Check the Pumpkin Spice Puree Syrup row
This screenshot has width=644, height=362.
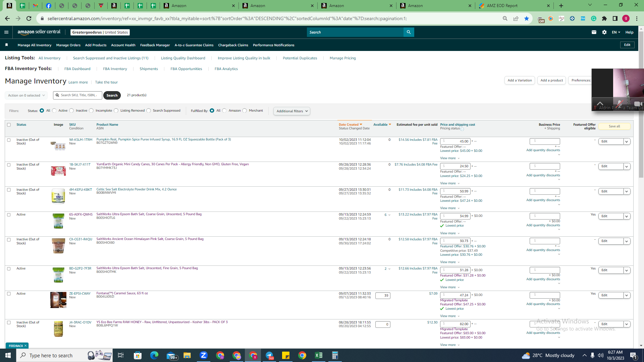(9, 140)
